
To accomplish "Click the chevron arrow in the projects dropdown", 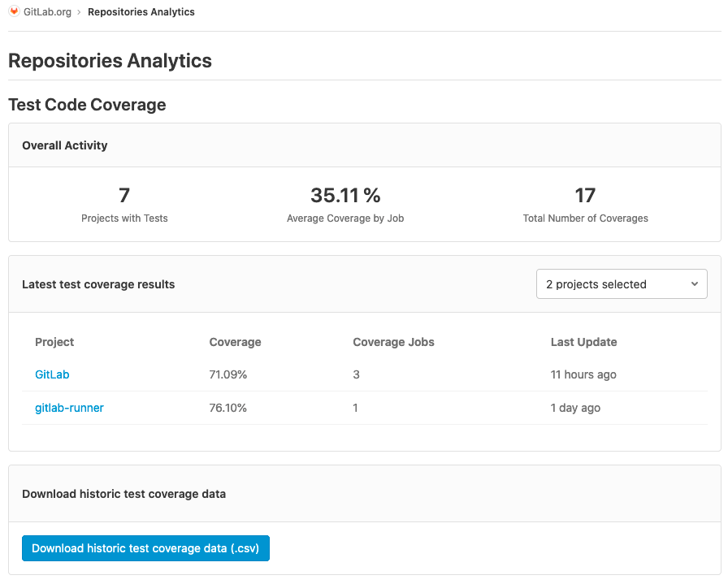I will 694,284.
